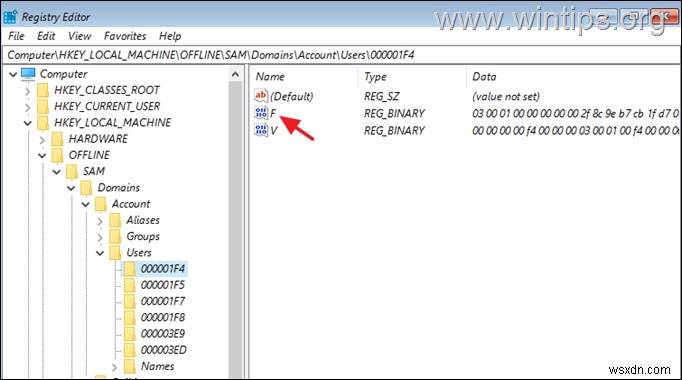
Task: Click the Registry Editor title bar icon
Action: click(10, 17)
